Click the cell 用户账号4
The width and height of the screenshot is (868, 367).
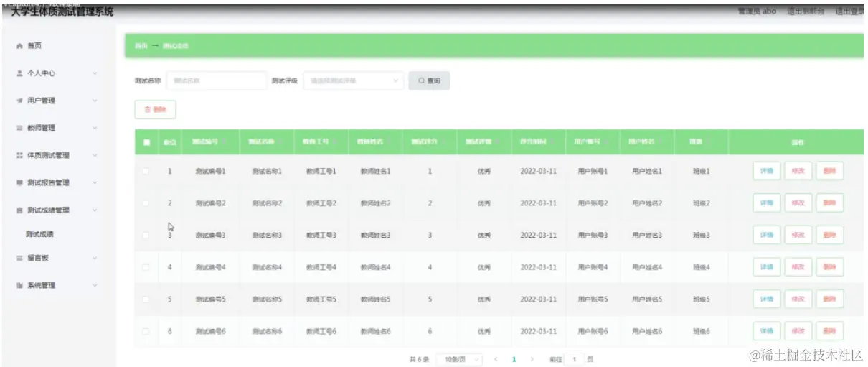593,267
